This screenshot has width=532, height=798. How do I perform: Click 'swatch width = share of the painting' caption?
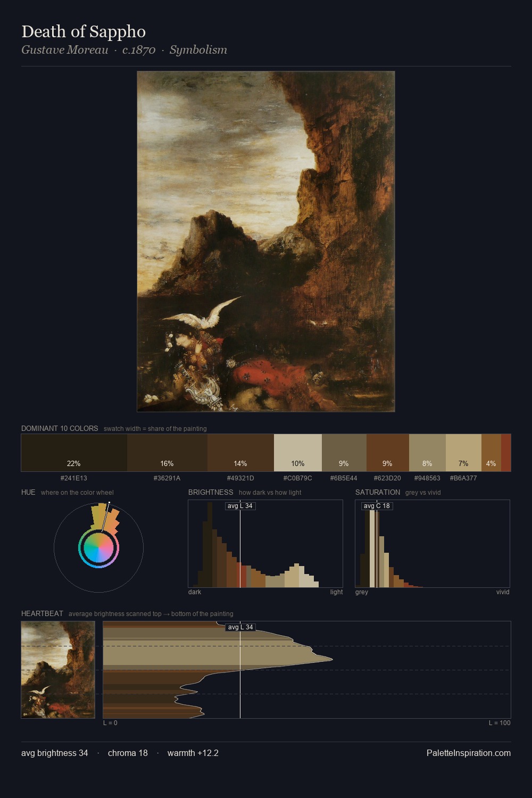tap(155, 429)
